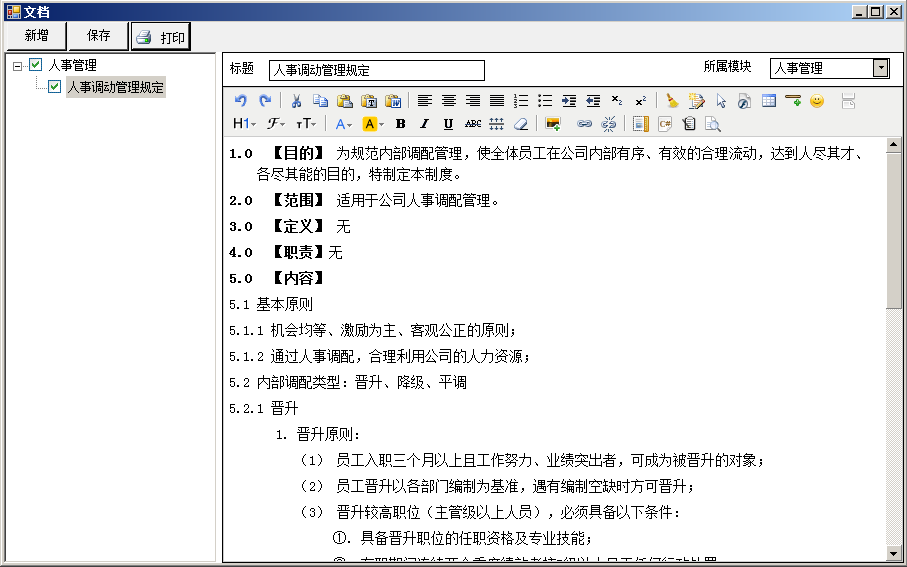Image resolution: width=907 pixels, height=567 pixels.
Task: Click the 新增 button
Action: 36,36
